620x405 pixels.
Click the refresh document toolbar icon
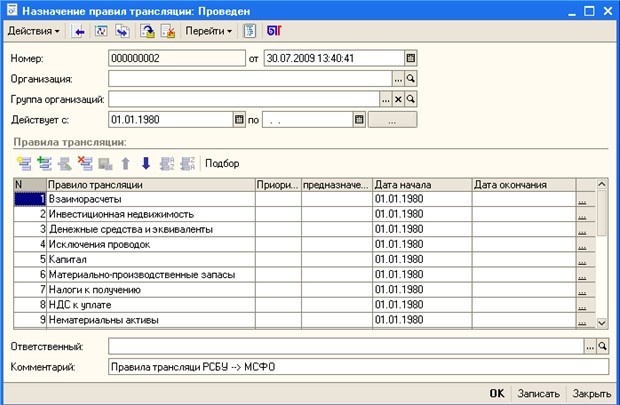[x=101, y=31]
